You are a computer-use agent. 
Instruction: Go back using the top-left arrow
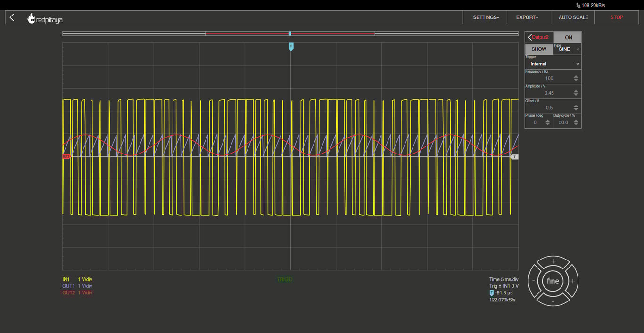(12, 17)
